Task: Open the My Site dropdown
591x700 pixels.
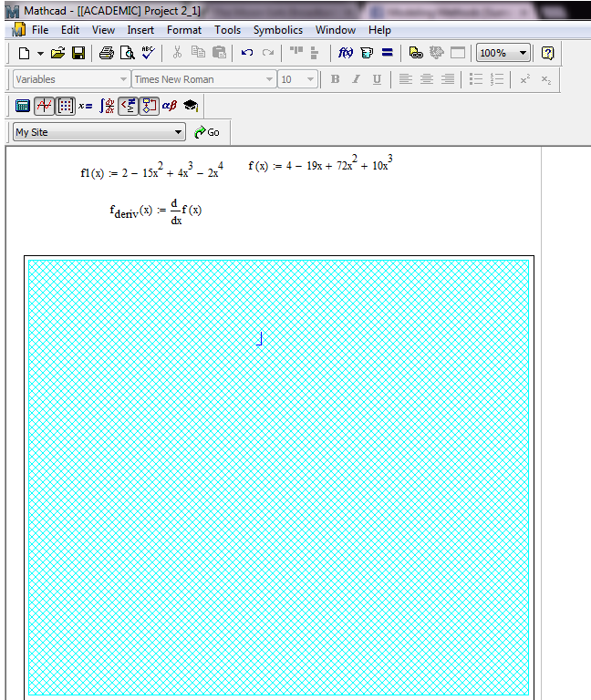Action: [x=99, y=132]
